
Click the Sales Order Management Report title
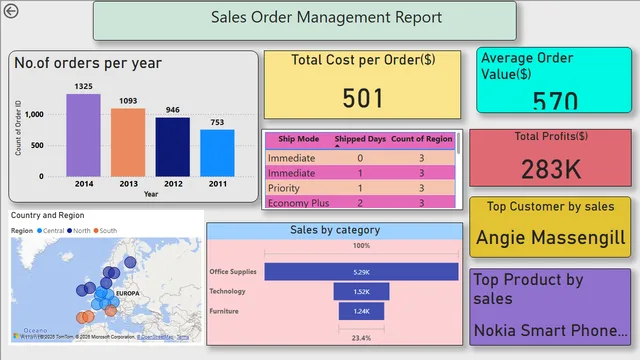click(x=326, y=17)
